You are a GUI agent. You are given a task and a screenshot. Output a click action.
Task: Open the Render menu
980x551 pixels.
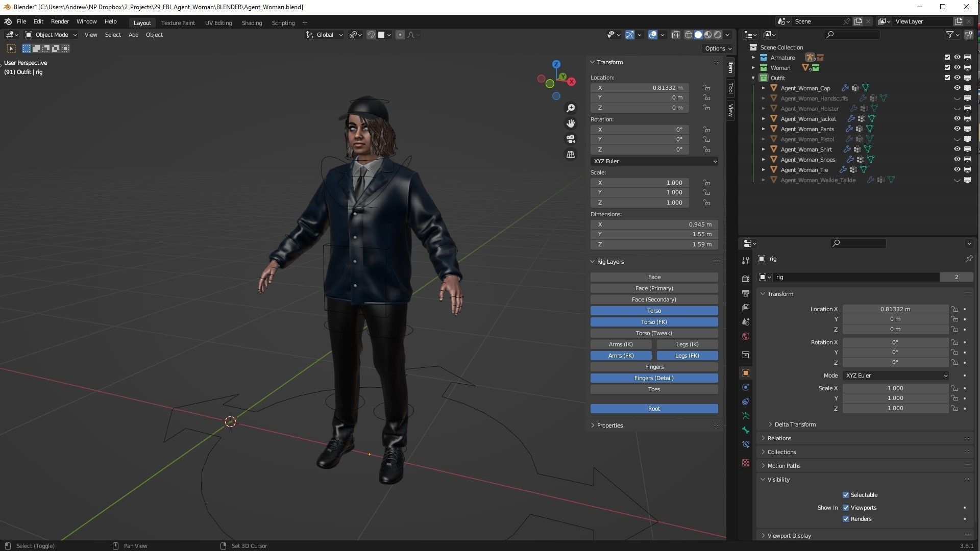60,21
